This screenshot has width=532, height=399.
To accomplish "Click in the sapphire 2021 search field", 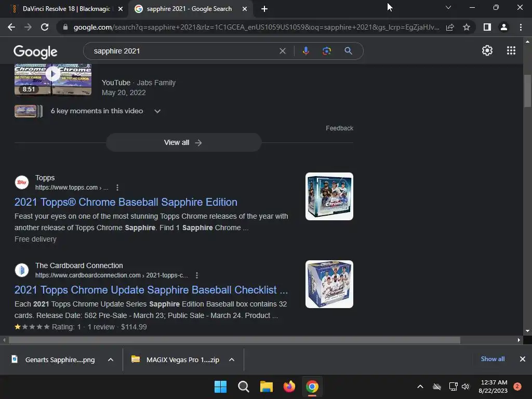I will click(x=183, y=51).
